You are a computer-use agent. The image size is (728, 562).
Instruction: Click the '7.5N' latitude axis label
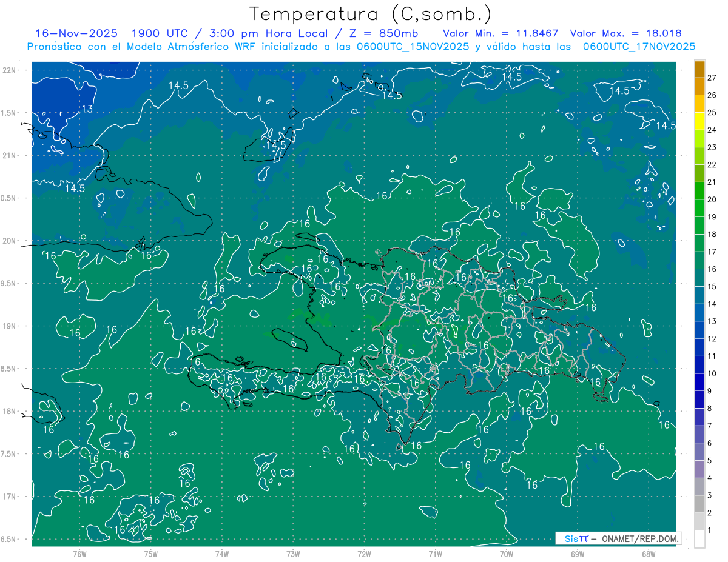(x=8, y=454)
